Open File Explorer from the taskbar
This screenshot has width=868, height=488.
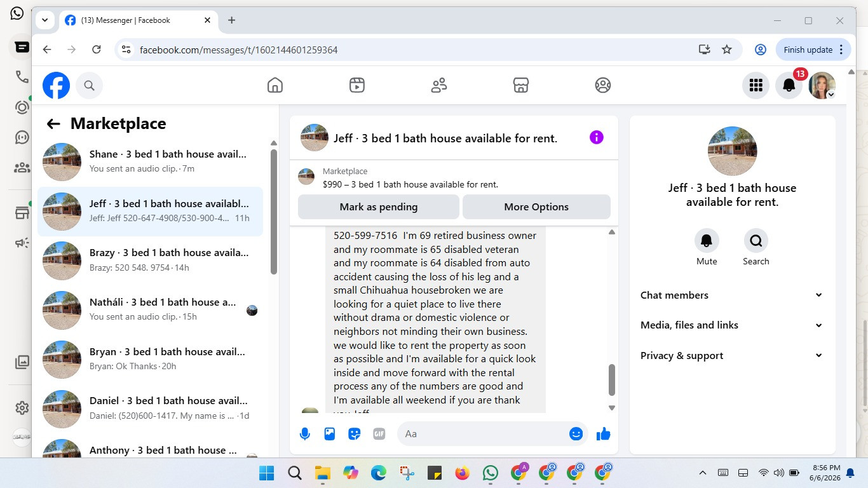(323, 473)
